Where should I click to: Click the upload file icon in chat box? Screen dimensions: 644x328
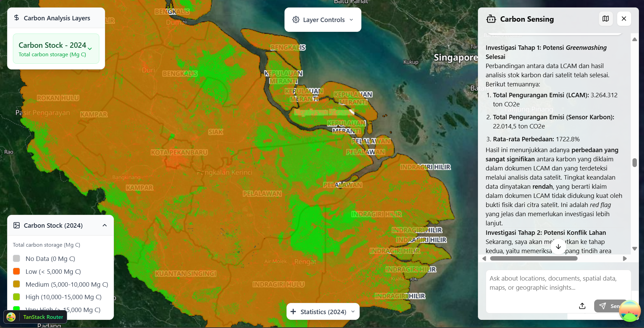582,306
